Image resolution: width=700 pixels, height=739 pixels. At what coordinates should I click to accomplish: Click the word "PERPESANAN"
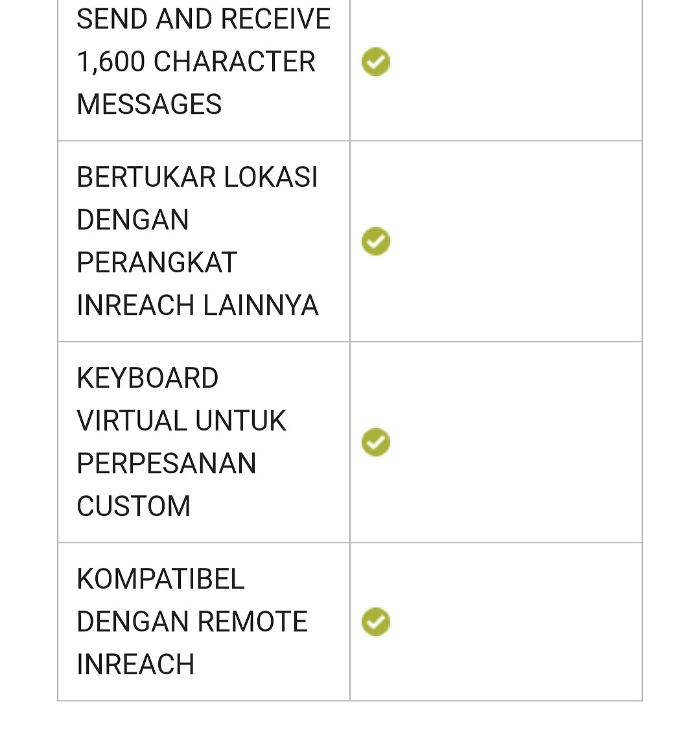click(167, 463)
